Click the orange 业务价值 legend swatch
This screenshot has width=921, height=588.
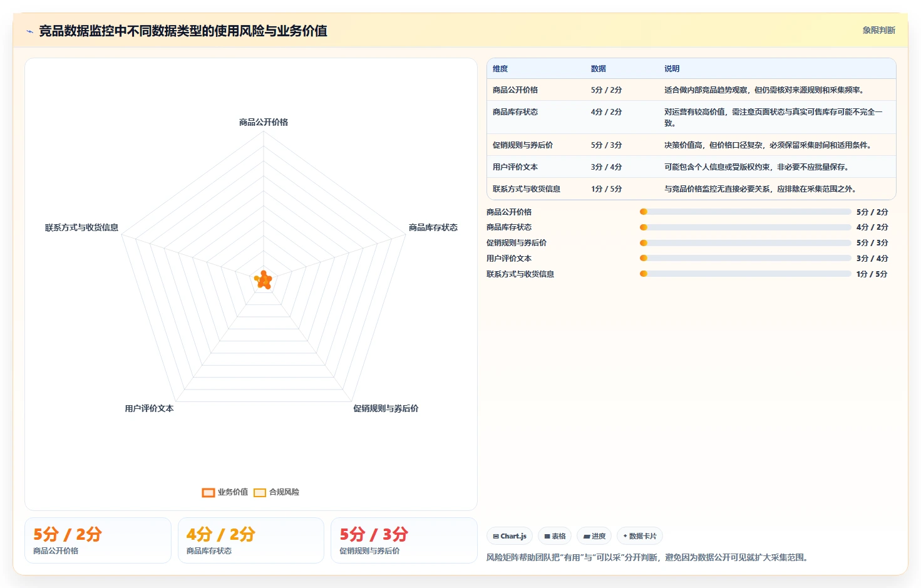pyautogui.click(x=208, y=493)
